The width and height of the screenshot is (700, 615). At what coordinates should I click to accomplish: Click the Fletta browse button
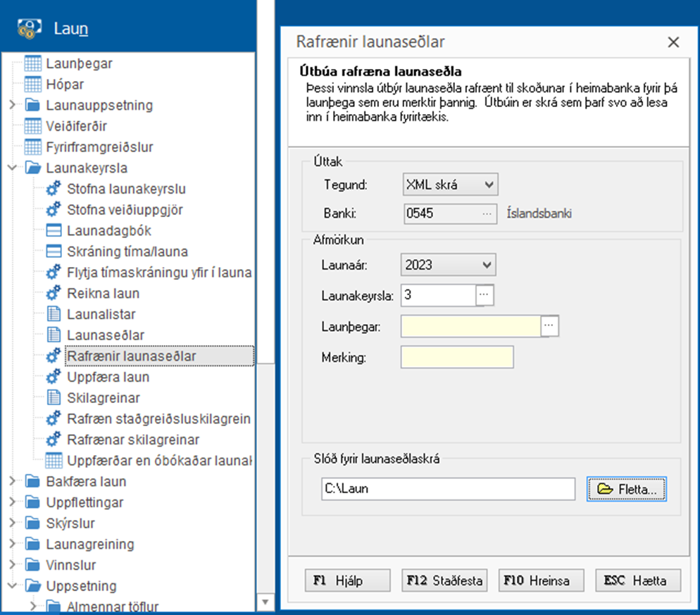click(626, 488)
